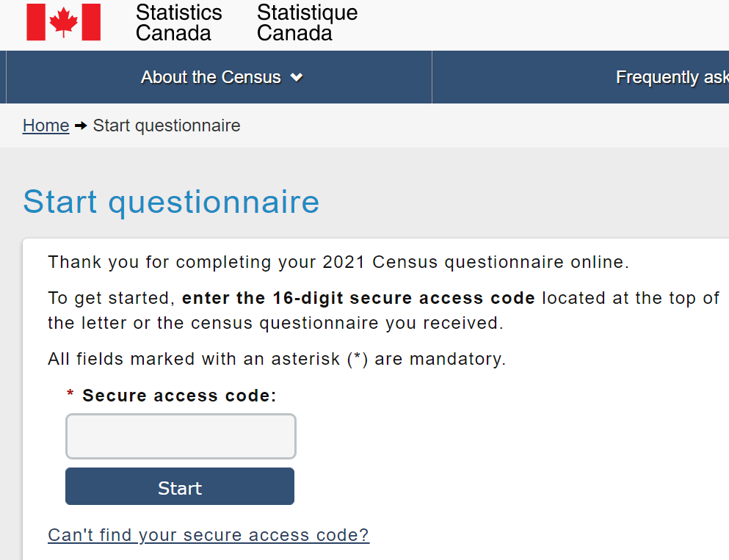Click the Secure access code label

point(179,396)
